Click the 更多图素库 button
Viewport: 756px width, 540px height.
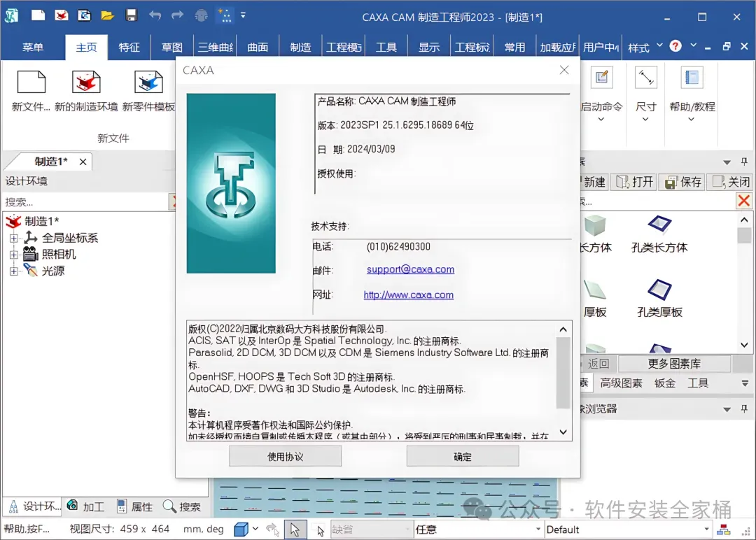pyautogui.click(x=674, y=364)
